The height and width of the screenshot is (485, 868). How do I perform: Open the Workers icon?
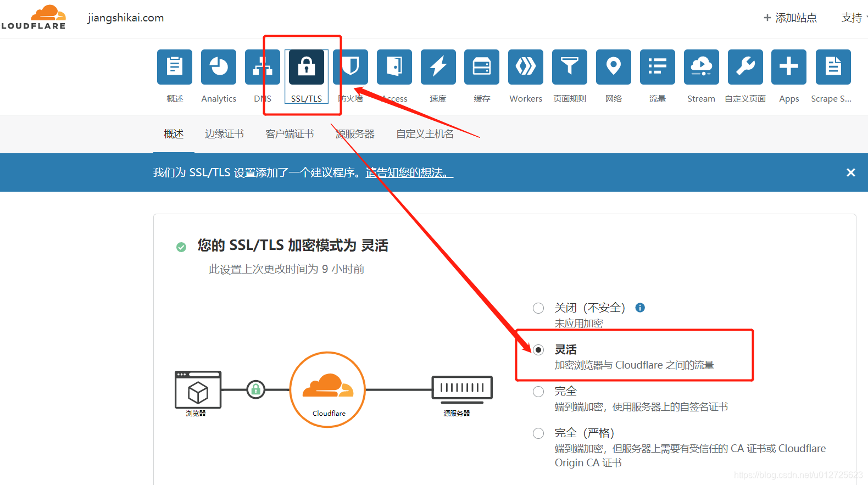[x=526, y=67]
